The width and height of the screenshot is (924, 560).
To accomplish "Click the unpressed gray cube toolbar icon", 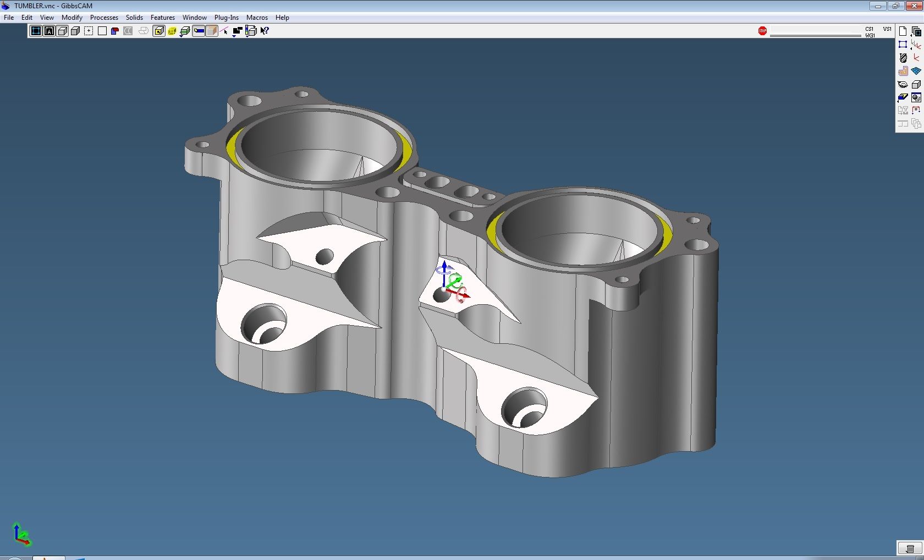I will pyautogui.click(x=75, y=31).
